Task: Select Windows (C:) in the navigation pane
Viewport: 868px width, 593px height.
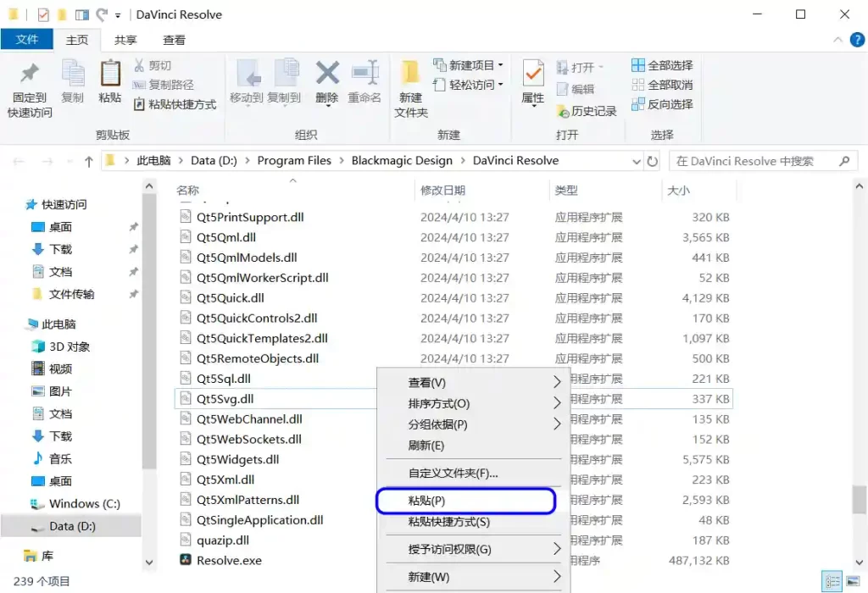Action: (84, 503)
